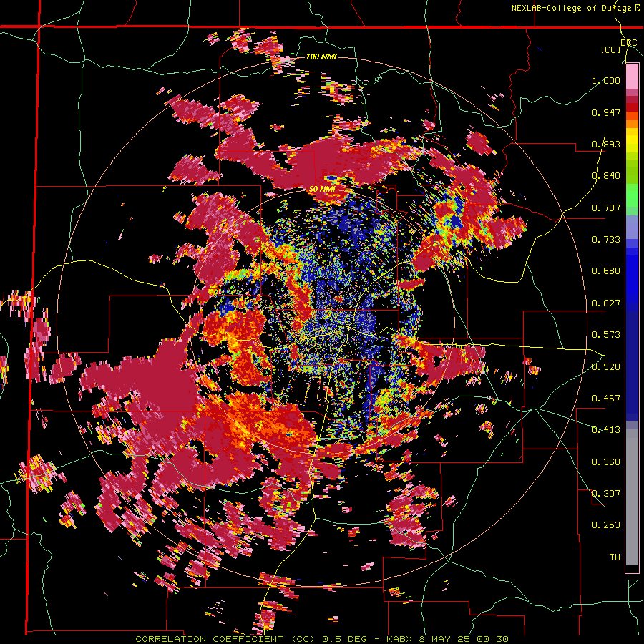Click the 0.253 color scale label

(606, 525)
